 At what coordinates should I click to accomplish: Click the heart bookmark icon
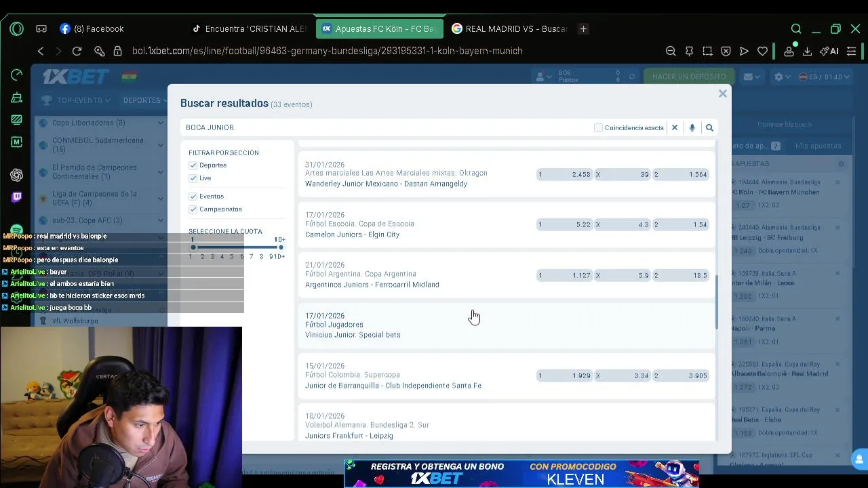point(762,51)
